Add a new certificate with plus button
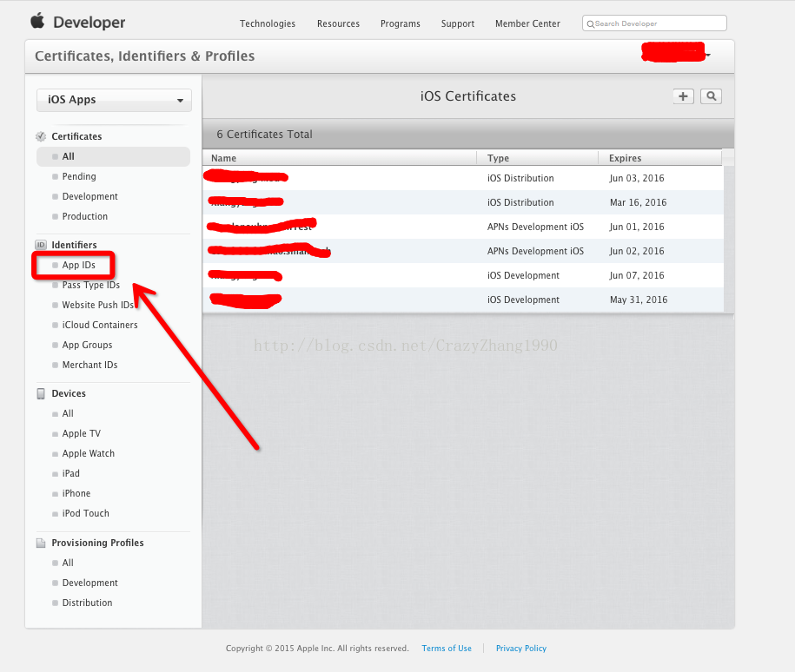This screenshot has width=795, height=672. (683, 96)
